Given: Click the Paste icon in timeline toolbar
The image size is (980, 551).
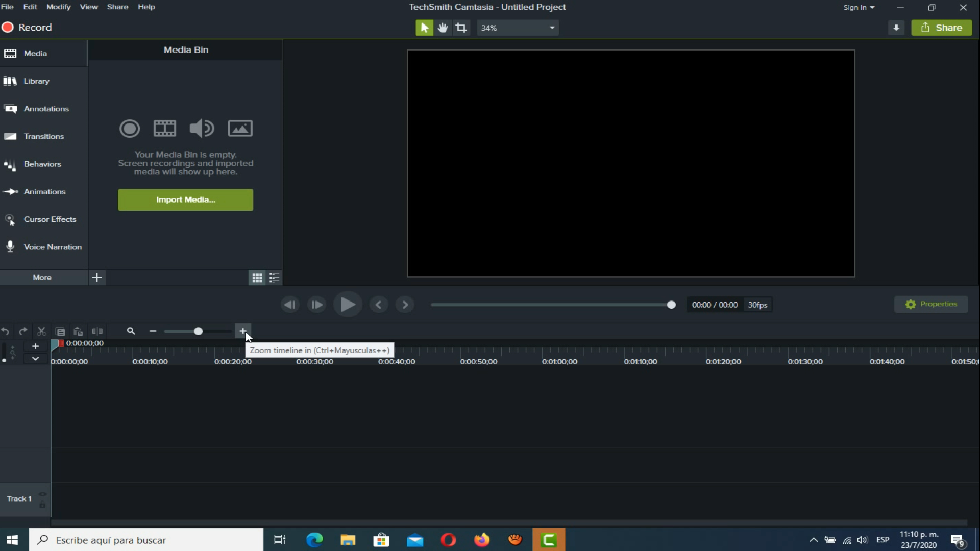Looking at the screenshot, I should (78, 331).
